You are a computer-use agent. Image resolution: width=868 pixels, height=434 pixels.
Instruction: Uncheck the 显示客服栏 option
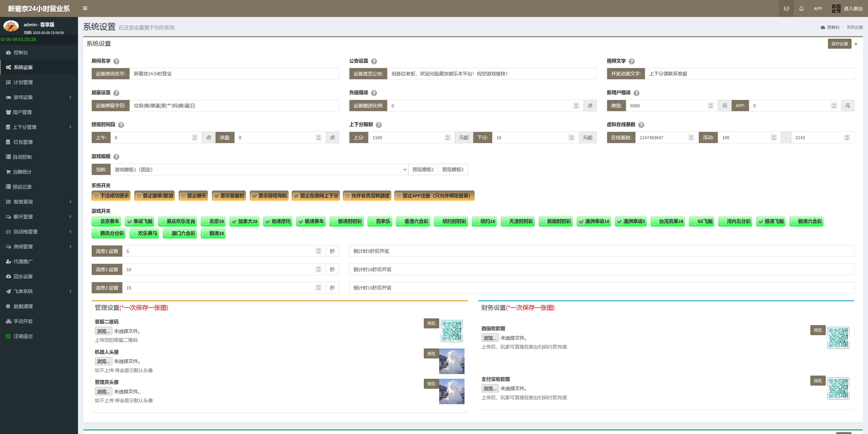click(217, 196)
